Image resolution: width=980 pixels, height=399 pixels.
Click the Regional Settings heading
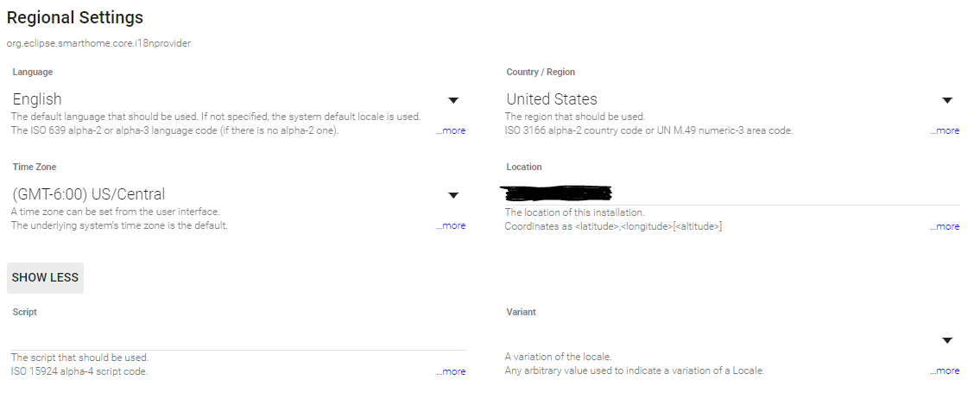75,17
